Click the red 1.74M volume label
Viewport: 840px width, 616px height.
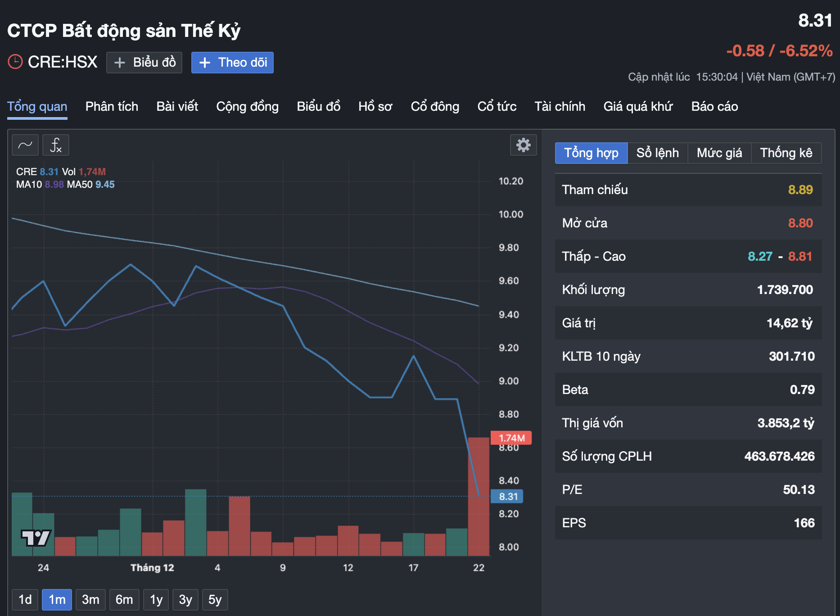click(511, 438)
